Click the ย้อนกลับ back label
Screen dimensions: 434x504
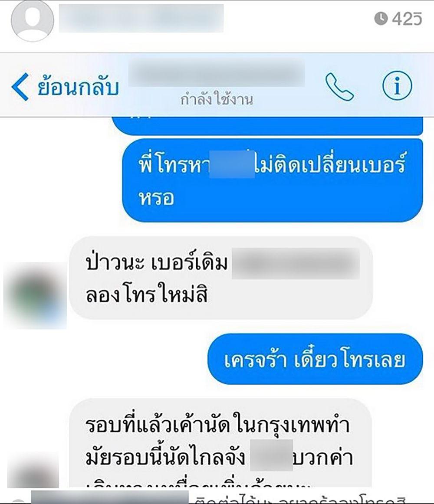78,87
